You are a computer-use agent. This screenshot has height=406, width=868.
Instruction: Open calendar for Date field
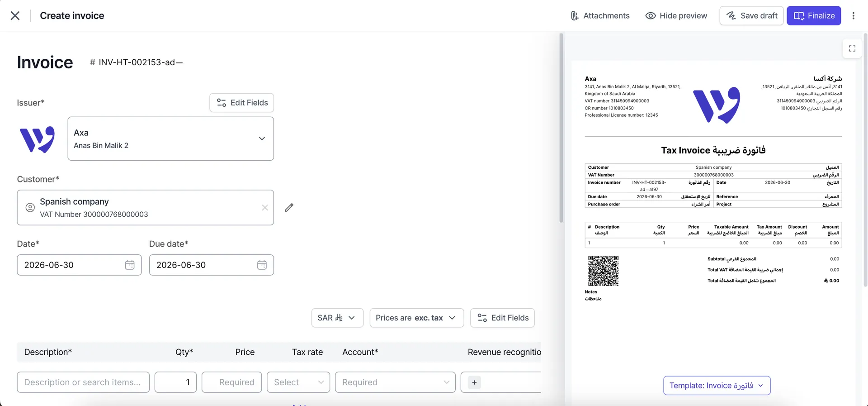(130, 265)
